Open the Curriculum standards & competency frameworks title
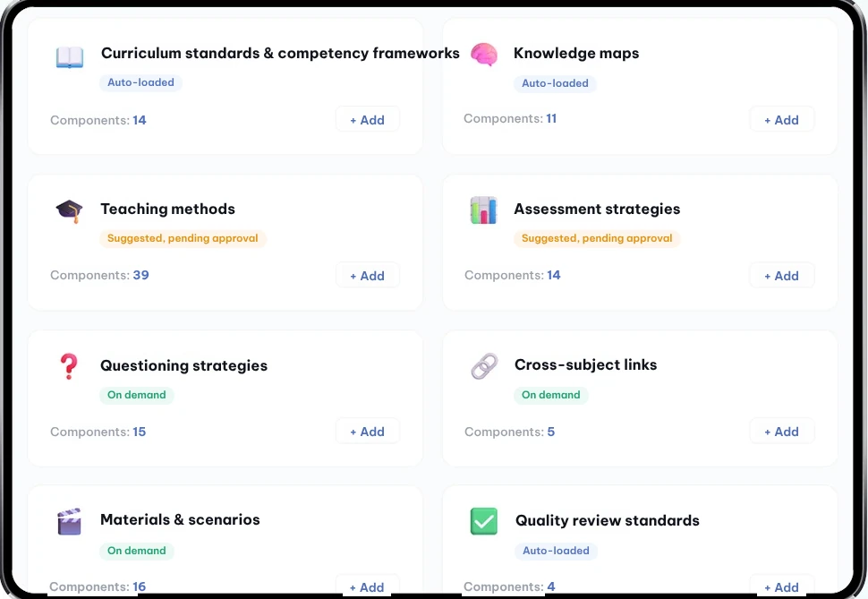868x599 pixels. tap(280, 53)
